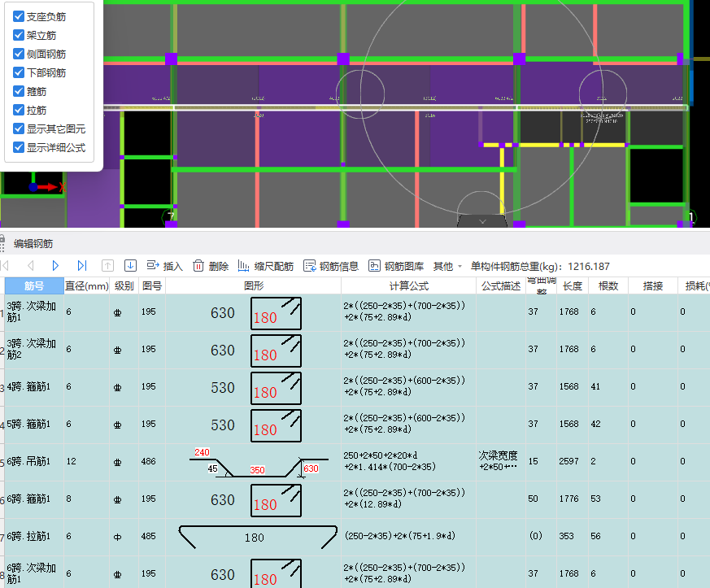This screenshot has width=710, height=588.
Task: Click diameter cell 12 of 吊筋1
Action: click(x=86, y=462)
